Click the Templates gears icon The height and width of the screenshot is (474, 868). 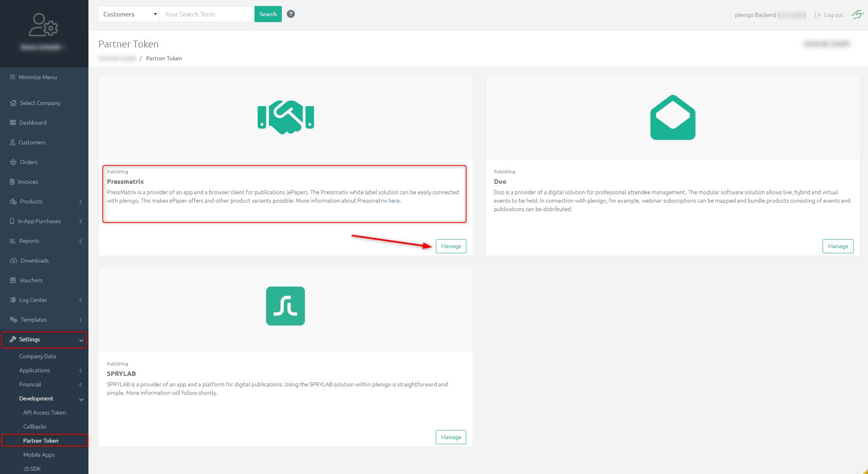(x=13, y=320)
